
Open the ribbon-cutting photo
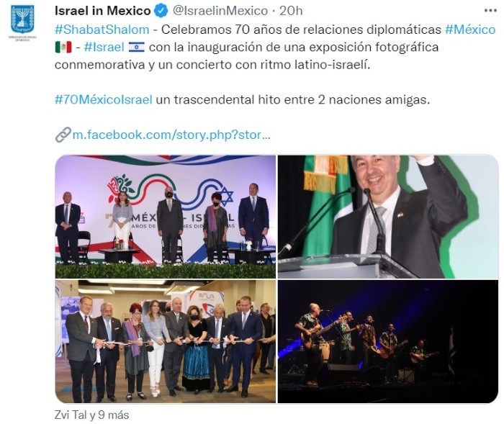pos(166,341)
